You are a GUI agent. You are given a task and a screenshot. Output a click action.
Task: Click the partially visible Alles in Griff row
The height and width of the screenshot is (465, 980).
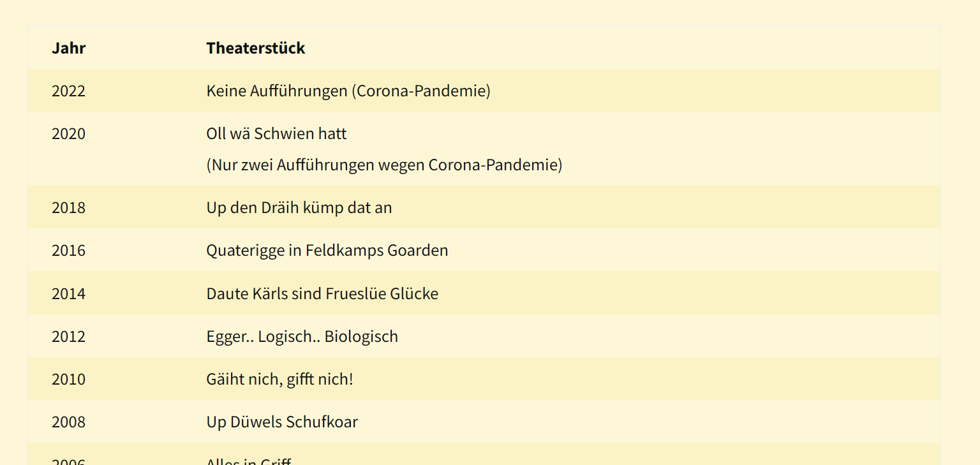click(x=484, y=454)
